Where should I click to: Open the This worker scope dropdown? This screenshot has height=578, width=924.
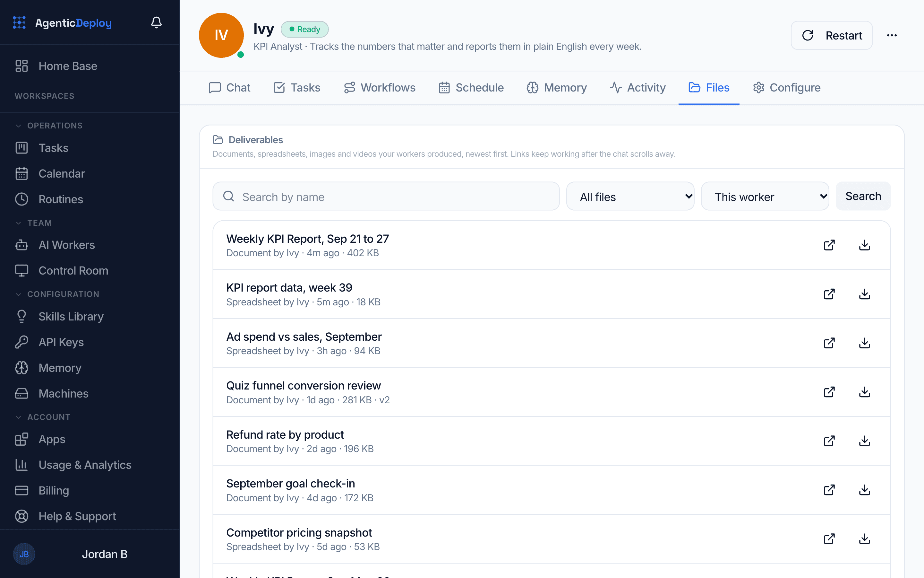click(x=765, y=197)
